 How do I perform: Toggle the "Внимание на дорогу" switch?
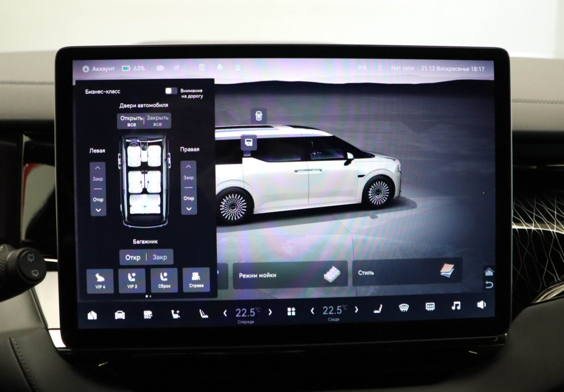pos(171,91)
